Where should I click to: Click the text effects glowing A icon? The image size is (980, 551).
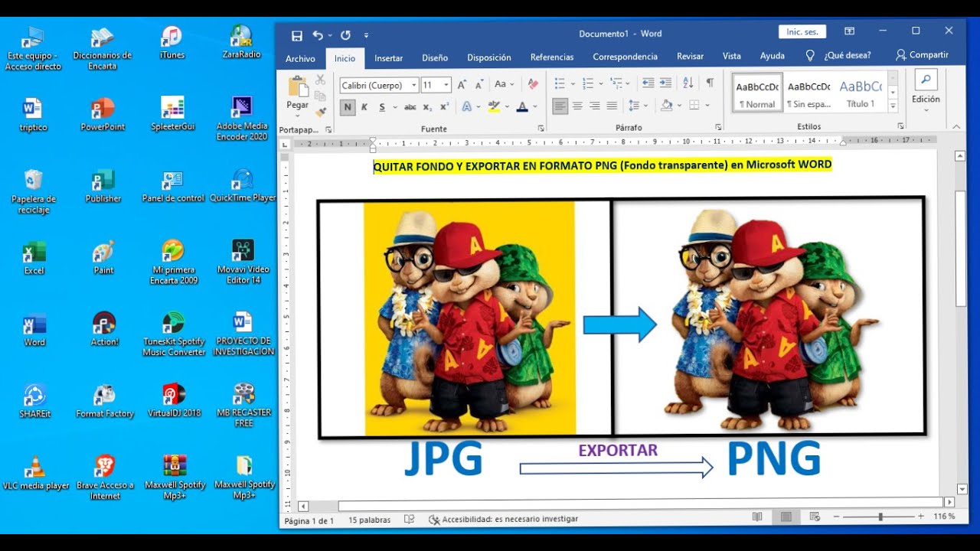pos(466,107)
